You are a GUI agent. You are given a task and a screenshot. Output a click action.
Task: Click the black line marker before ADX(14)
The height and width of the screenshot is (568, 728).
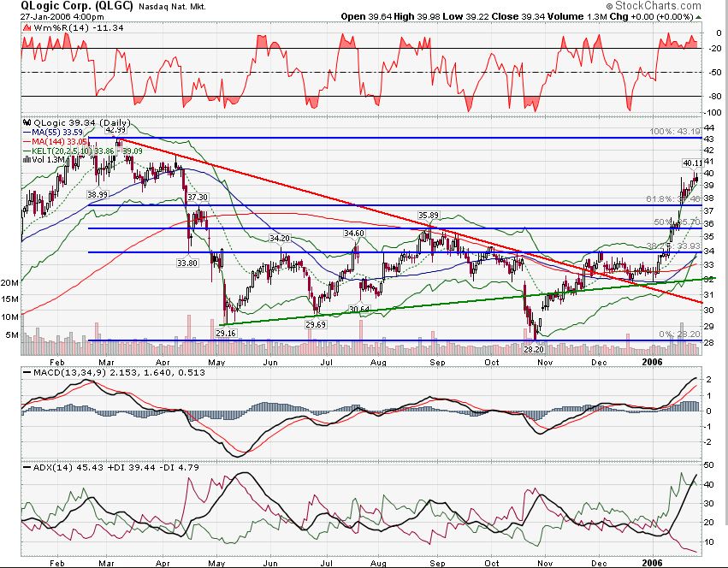coord(27,467)
